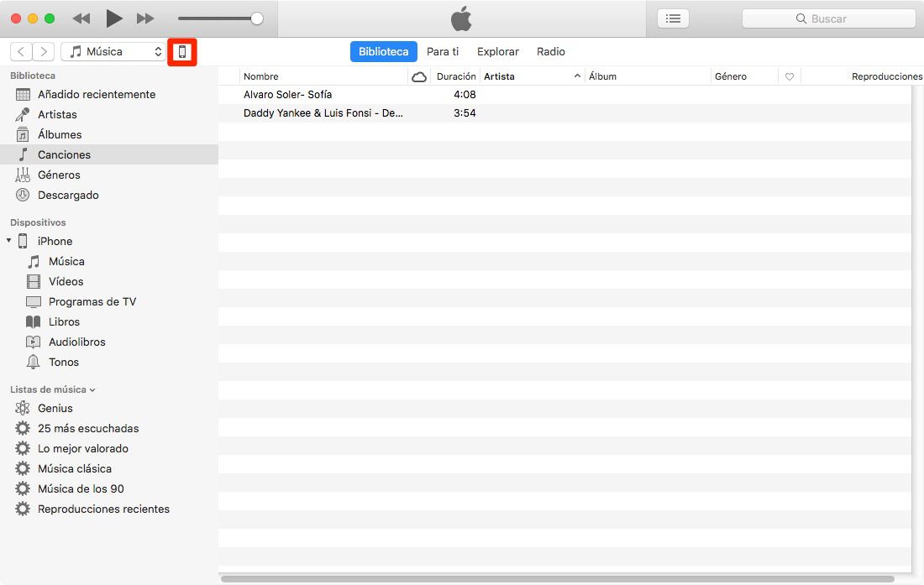Click the iPhone device button in toolbar
924x585 pixels.
(182, 52)
